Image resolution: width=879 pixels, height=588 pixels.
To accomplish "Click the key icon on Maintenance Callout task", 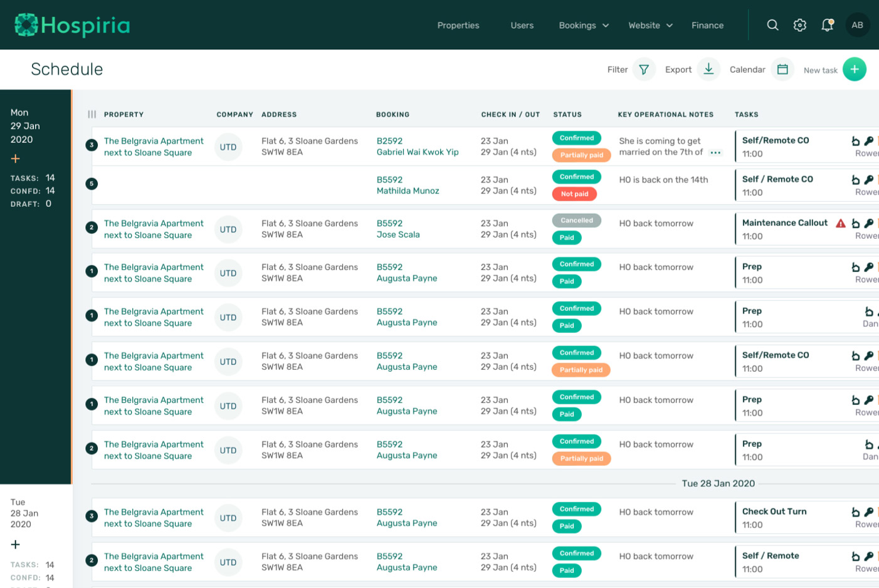I will [x=868, y=223].
